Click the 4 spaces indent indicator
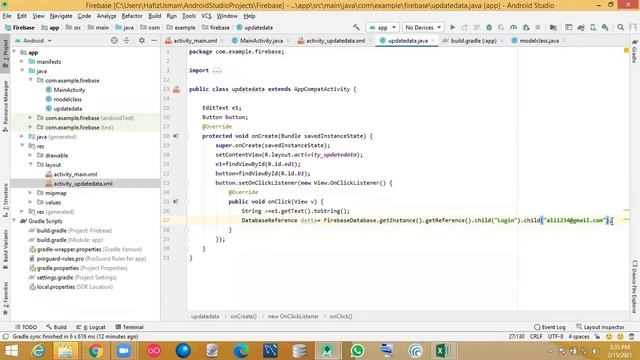Screen dimensions: 640x360 point(579,337)
